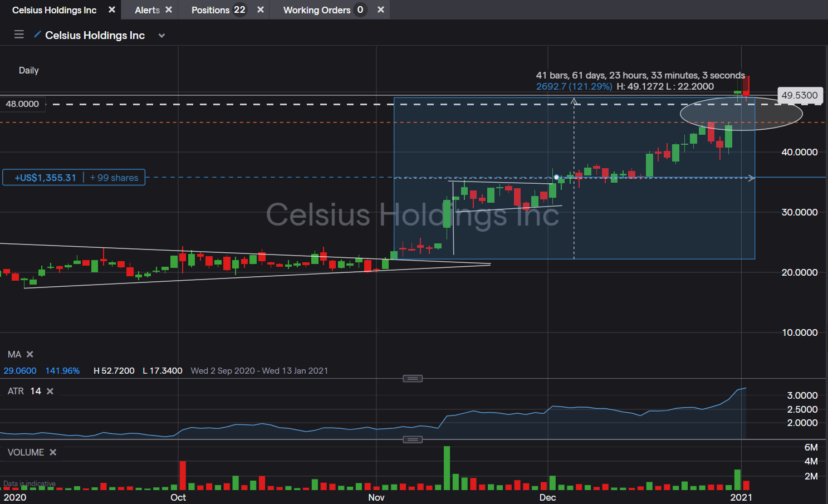Viewport: 828px width, 504px height.
Task: Open the hamburger menu icon
Action: (19, 35)
